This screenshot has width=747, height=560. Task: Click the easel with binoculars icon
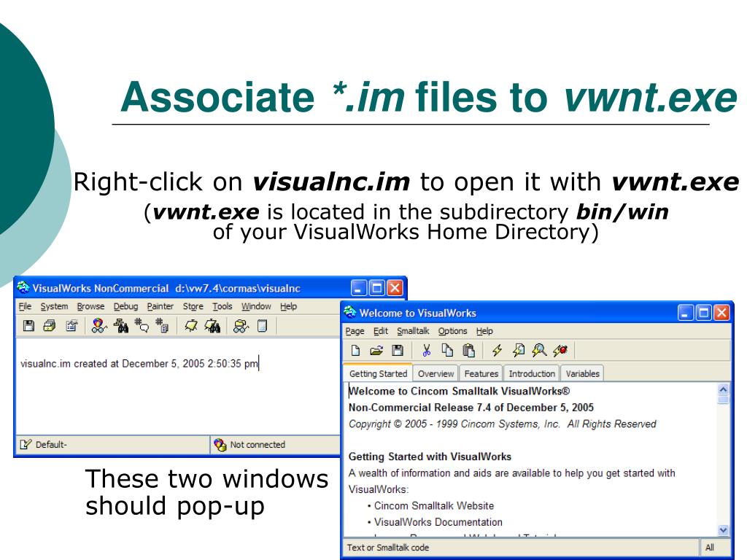(x=212, y=326)
